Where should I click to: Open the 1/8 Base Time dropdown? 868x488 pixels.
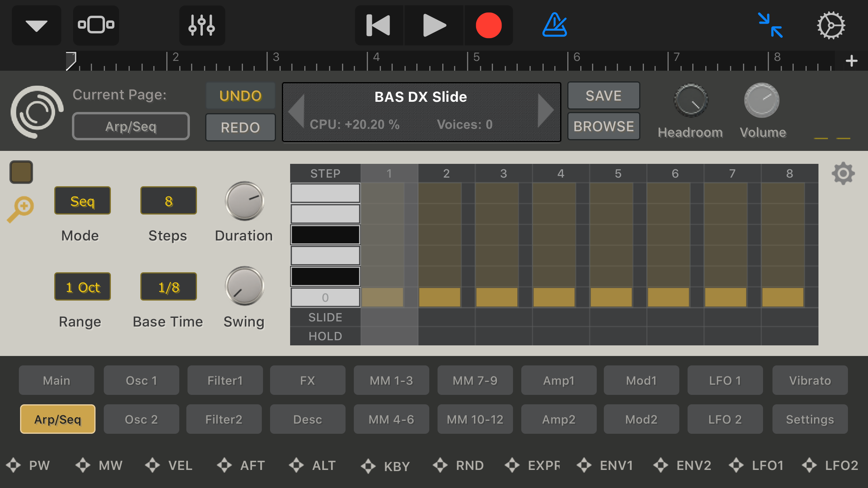tap(169, 287)
